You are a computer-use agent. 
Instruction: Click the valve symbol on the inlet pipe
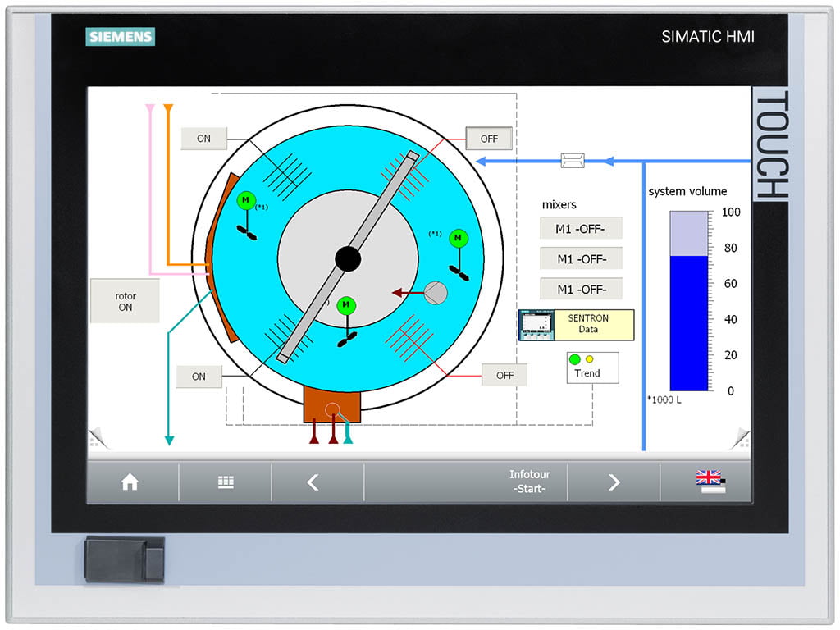coord(571,160)
